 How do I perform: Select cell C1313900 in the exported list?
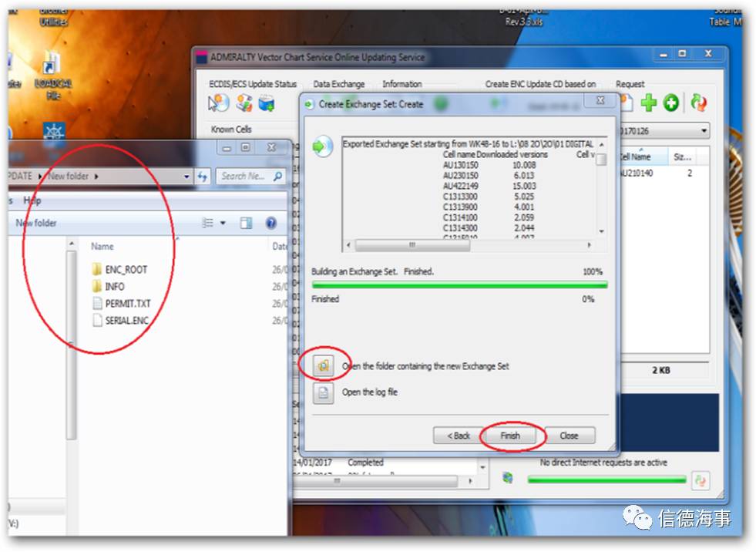(460, 207)
